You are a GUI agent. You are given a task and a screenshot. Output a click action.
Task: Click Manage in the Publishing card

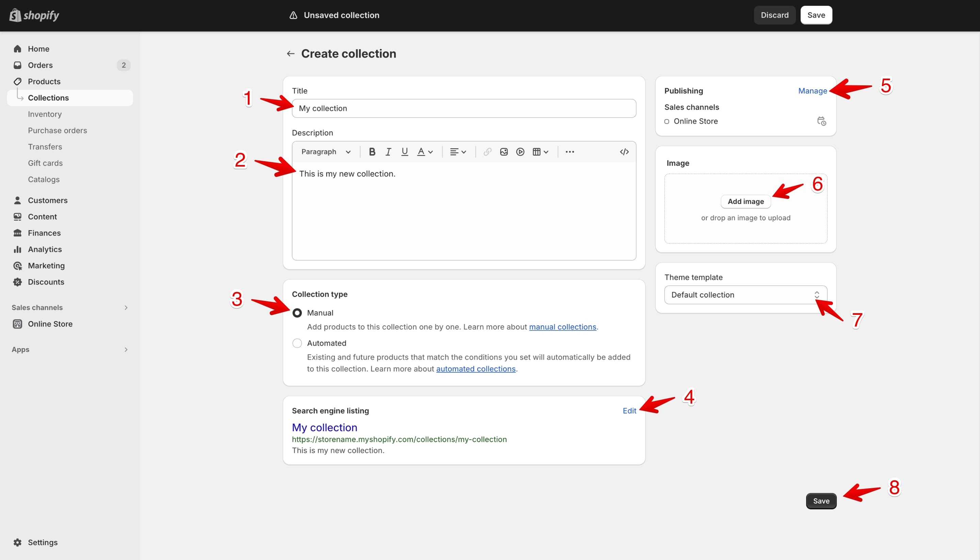click(x=812, y=91)
